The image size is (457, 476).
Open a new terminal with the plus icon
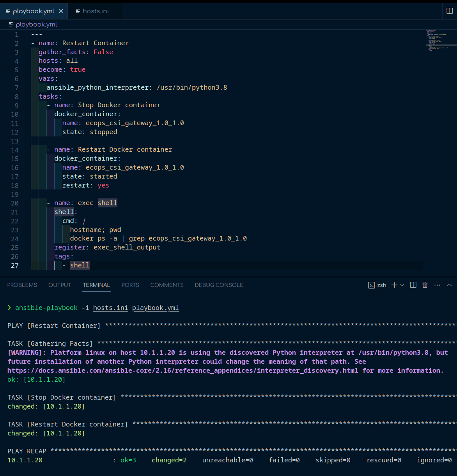[395, 285]
